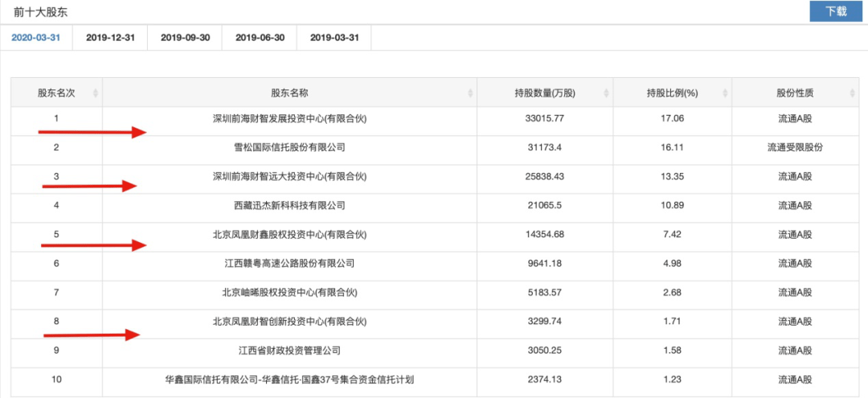Click holding ratio 1.58
Screen dimensions: 868x398
[x=672, y=351]
